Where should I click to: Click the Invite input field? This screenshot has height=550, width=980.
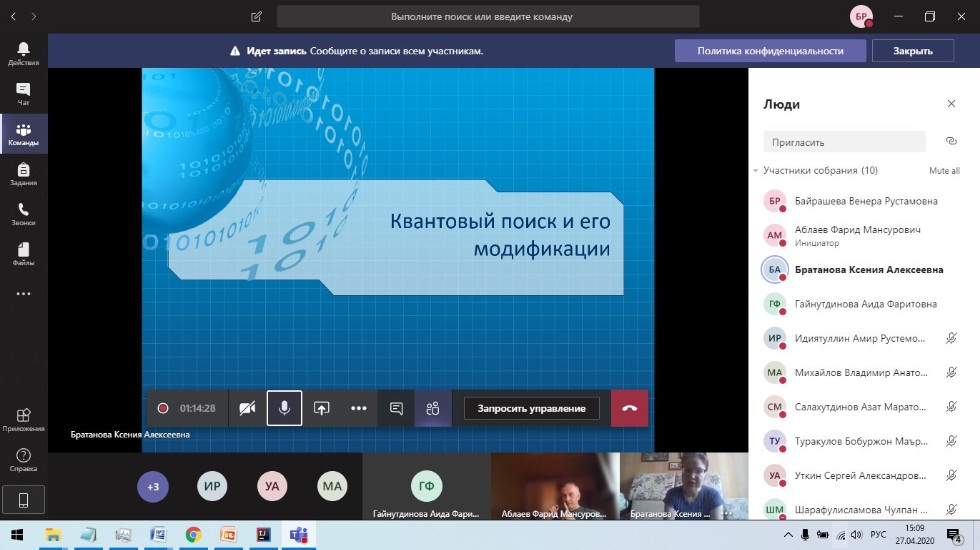point(848,142)
